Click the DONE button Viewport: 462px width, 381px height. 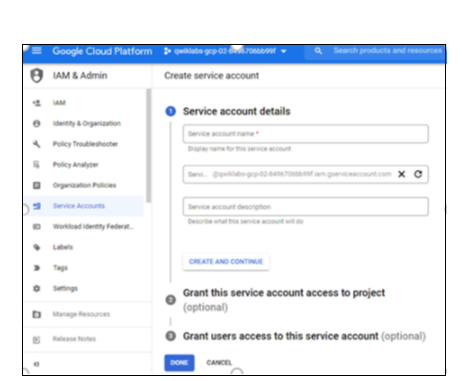[179, 363]
